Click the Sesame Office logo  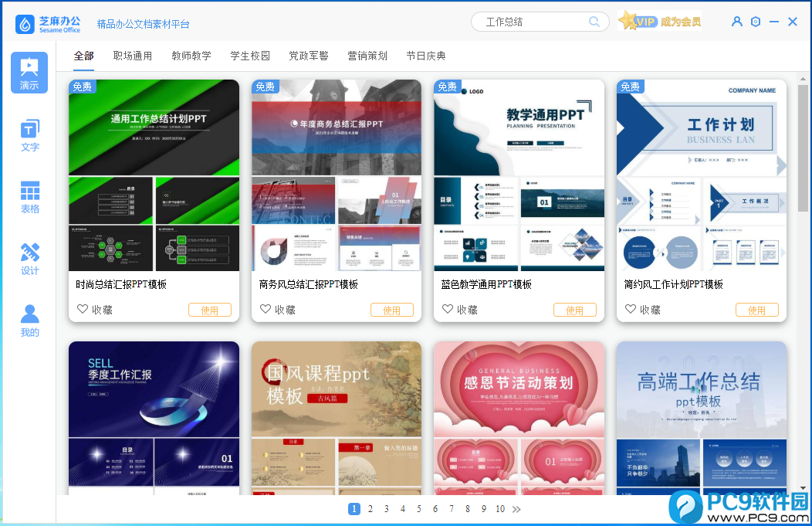point(48,24)
